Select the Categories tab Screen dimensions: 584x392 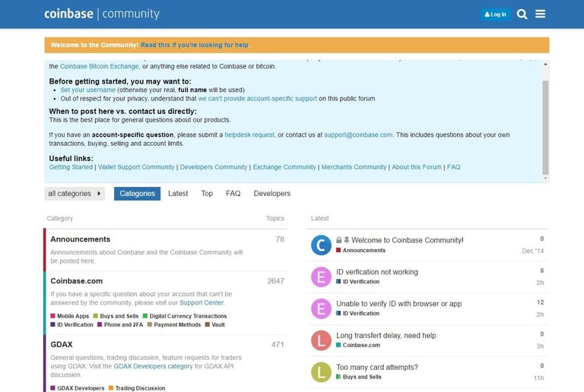pos(137,194)
